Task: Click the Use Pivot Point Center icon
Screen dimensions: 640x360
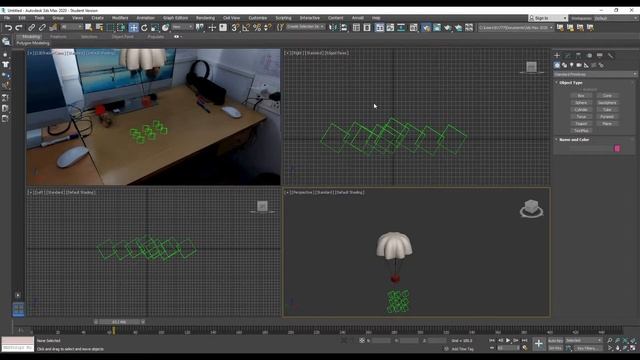Action: click(x=200, y=28)
